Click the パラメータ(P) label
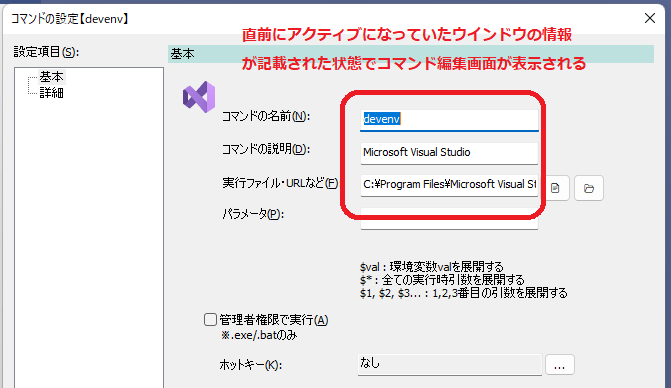Viewport: 671px width, 388px height. click(252, 214)
